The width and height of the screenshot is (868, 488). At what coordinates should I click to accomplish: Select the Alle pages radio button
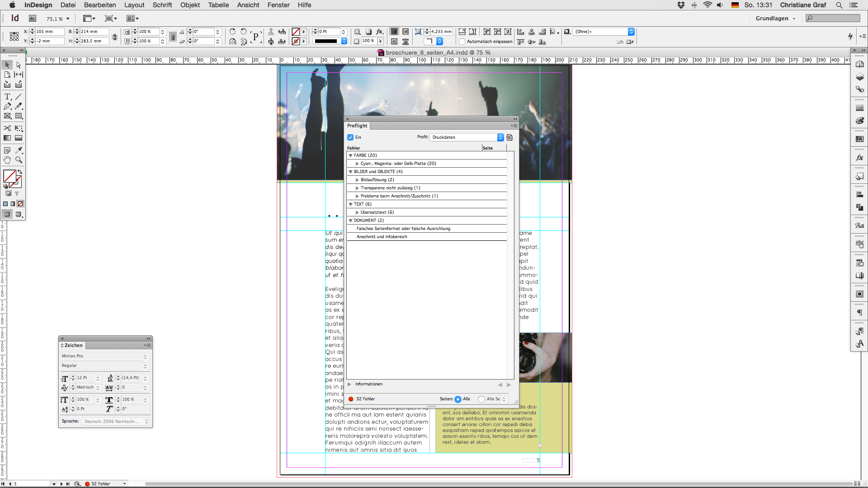click(x=458, y=399)
